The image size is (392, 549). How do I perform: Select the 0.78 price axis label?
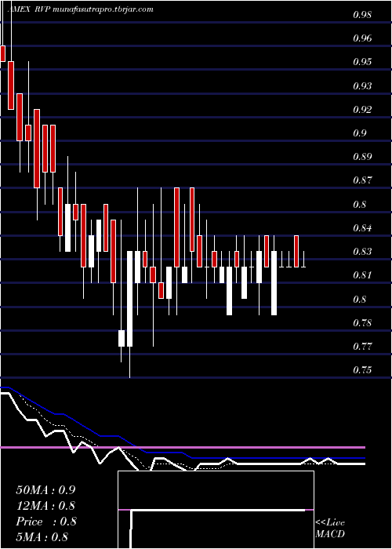(362, 323)
